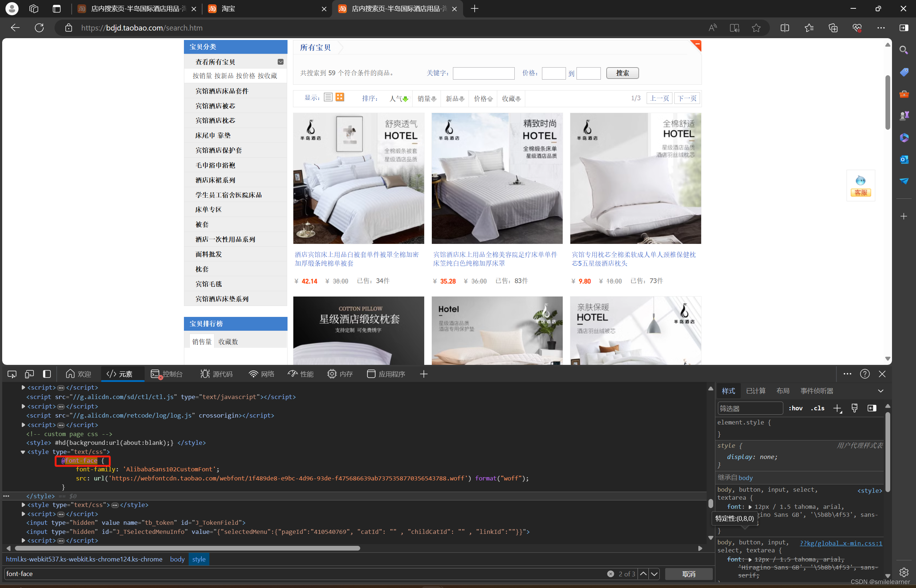Image resolution: width=916 pixels, height=588 pixels.
Task: Click the inspect element picker icon
Action: pyautogui.click(x=12, y=374)
